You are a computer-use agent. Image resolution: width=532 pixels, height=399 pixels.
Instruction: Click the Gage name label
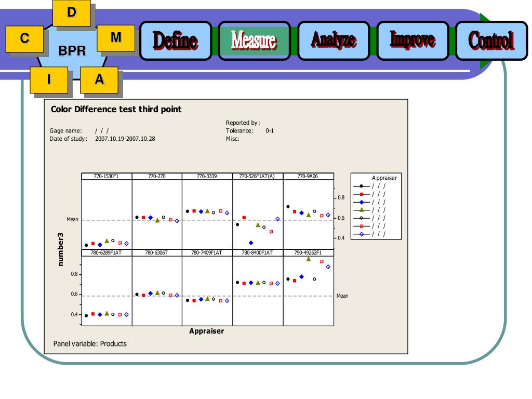coord(66,131)
